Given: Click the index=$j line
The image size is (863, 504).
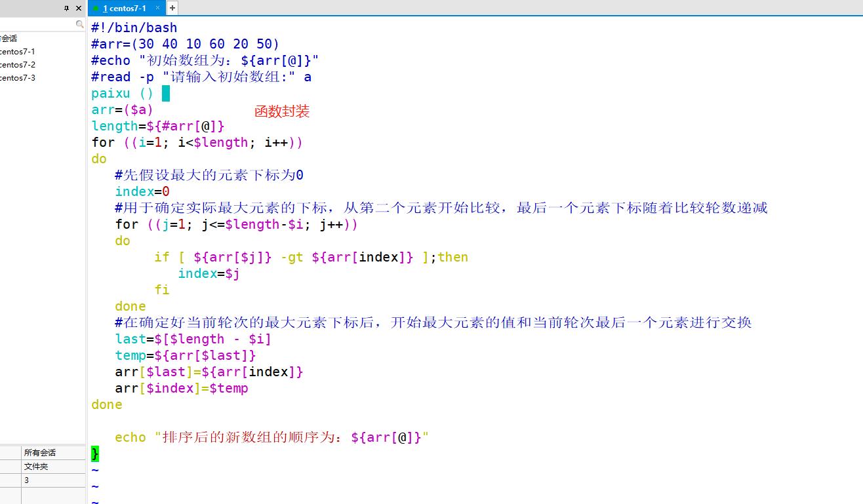Looking at the screenshot, I should point(209,273).
